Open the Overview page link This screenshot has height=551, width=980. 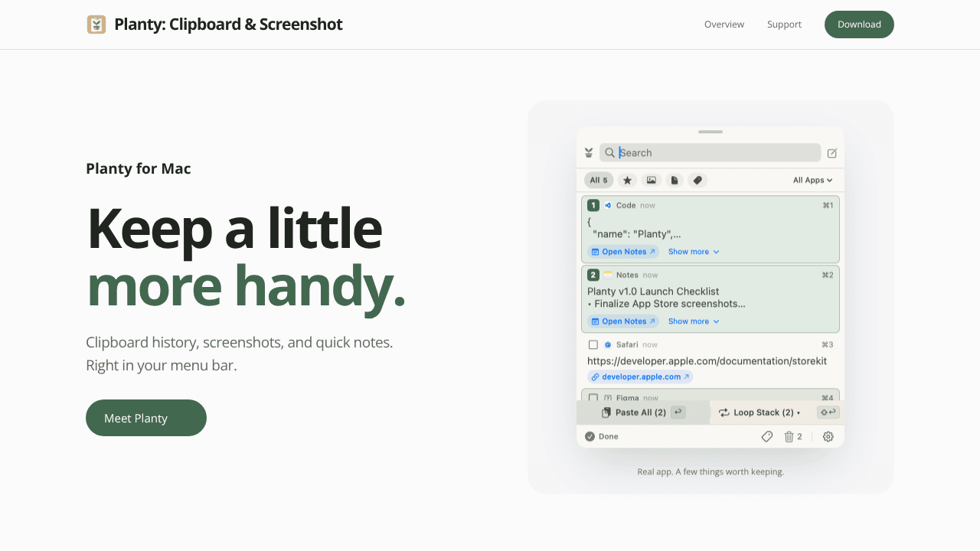pos(724,24)
